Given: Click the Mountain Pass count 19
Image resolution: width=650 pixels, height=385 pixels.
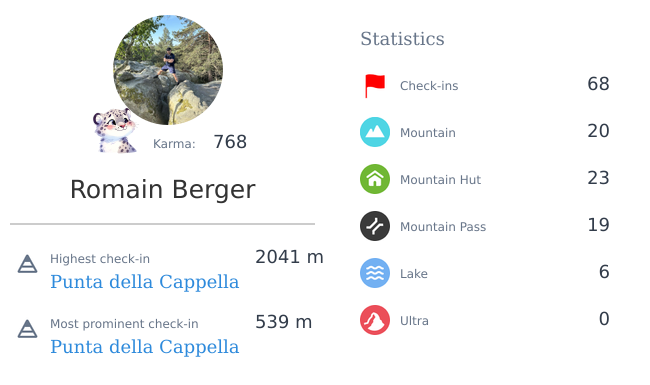Looking at the screenshot, I should (598, 225).
